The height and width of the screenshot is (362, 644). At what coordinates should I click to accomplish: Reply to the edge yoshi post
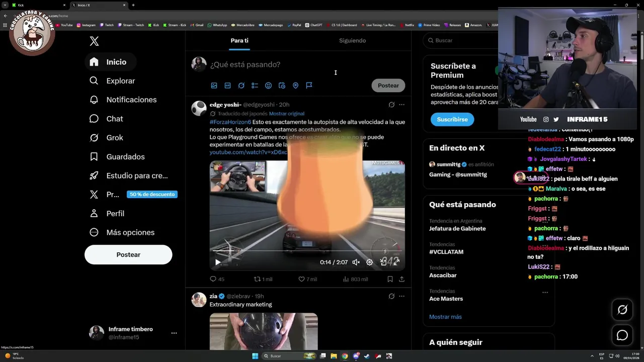point(217,279)
